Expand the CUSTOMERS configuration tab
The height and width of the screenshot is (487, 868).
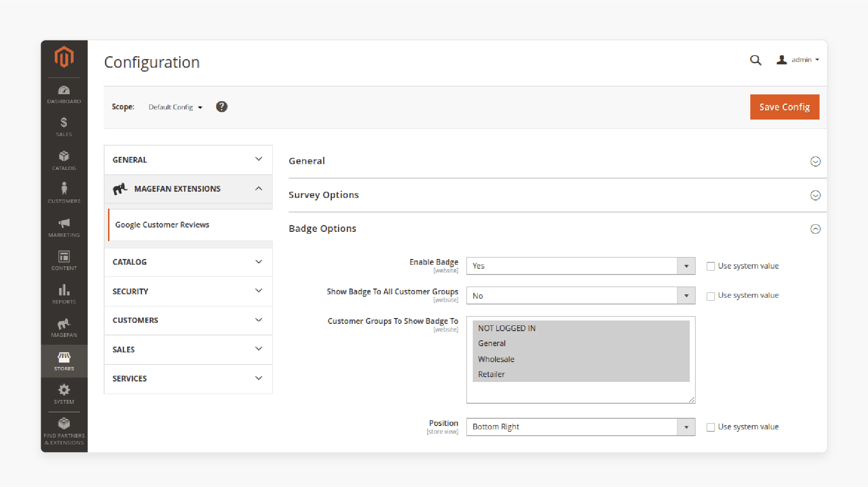point(188,320)
